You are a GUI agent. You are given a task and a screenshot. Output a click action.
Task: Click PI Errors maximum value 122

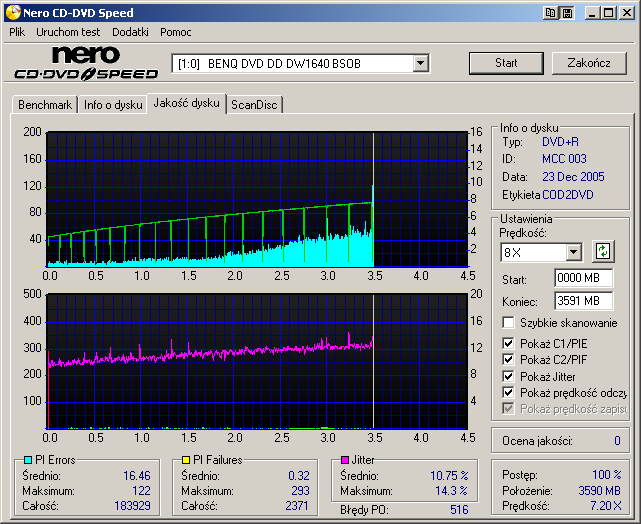[x=141, y=490]
